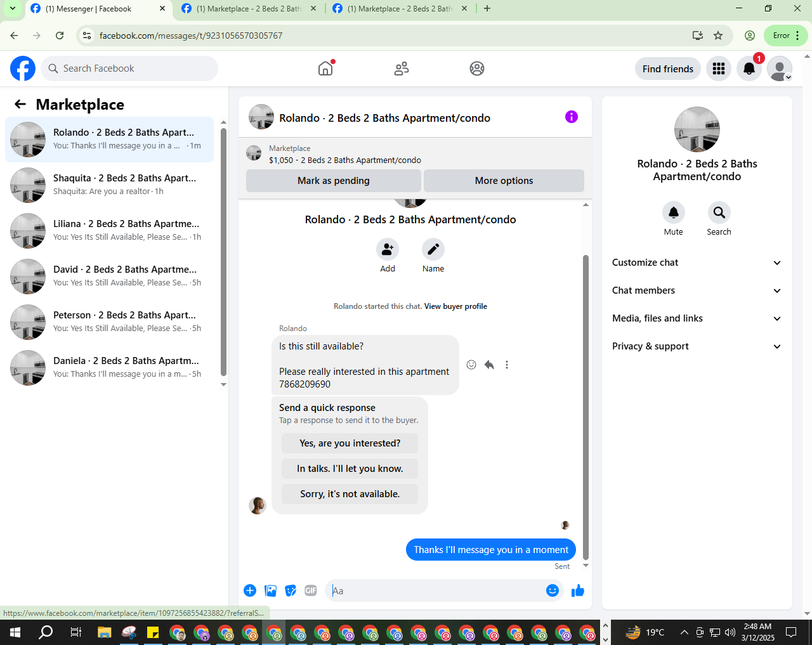Image resolution: width=812 pixels, height=645 pixels.
Task: Open the Chrome Error menu button
Action: point(786,36)
